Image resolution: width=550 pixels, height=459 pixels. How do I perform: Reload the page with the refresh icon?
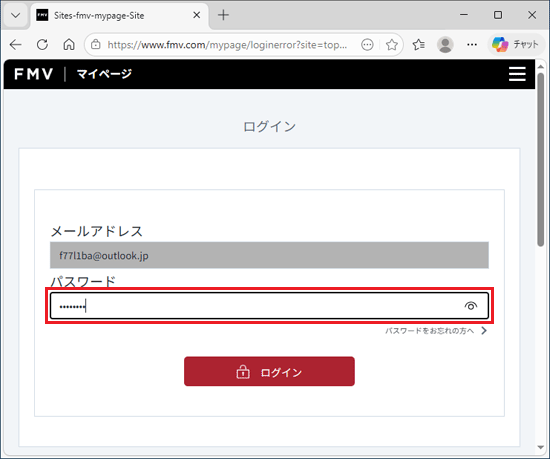[x=42, y=45]
